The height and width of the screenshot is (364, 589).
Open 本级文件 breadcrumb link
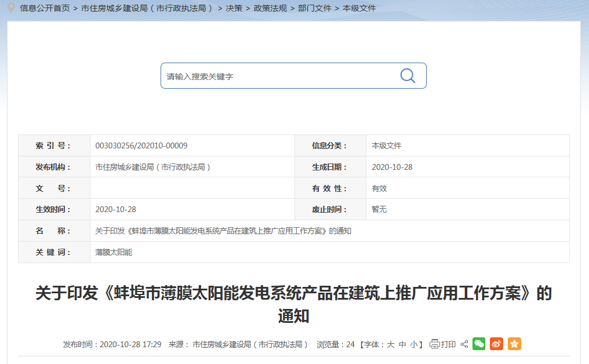pos(359,8)
